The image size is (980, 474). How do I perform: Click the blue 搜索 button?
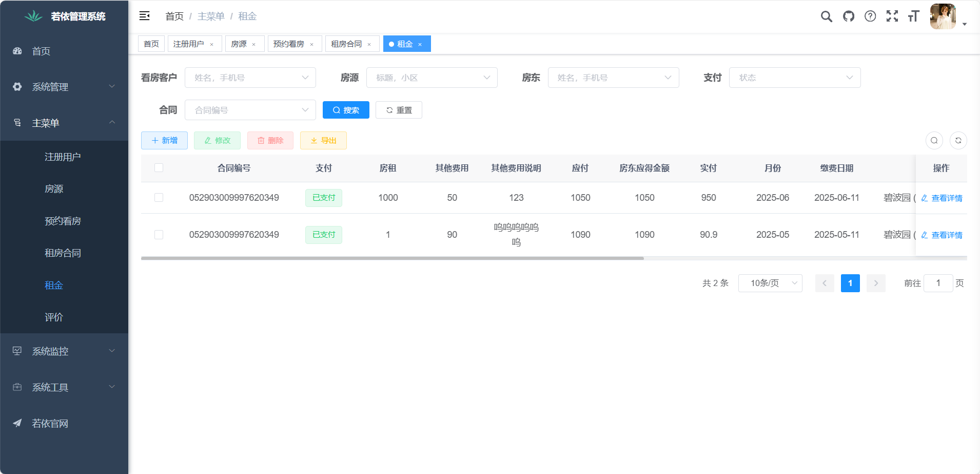pos(346,110)
